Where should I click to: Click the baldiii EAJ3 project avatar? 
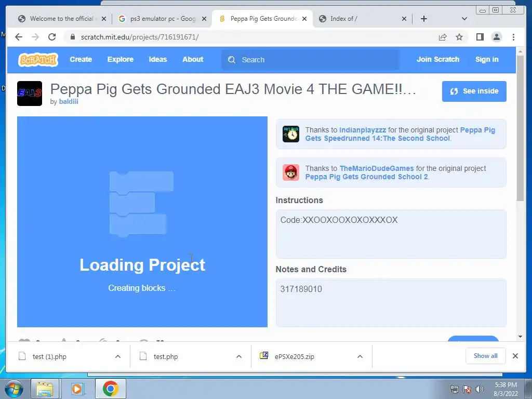[30, 94]
